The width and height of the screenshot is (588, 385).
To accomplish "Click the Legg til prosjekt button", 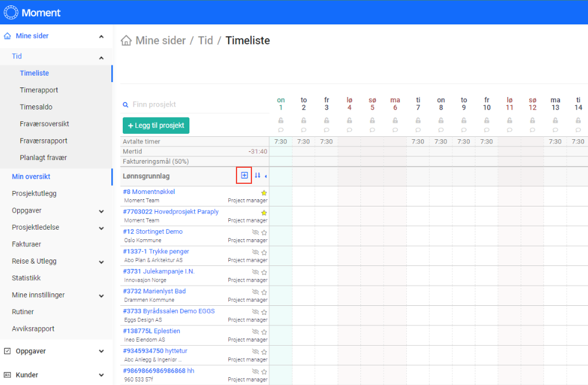I will pyautogui.click(x=156, y=126).
